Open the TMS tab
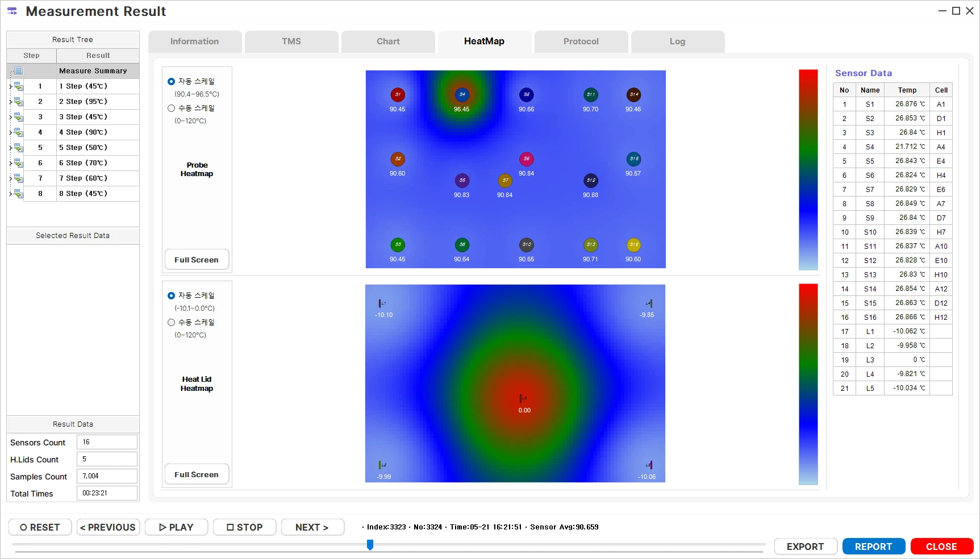Screen dimensions: 980x559 pos(291,41)
